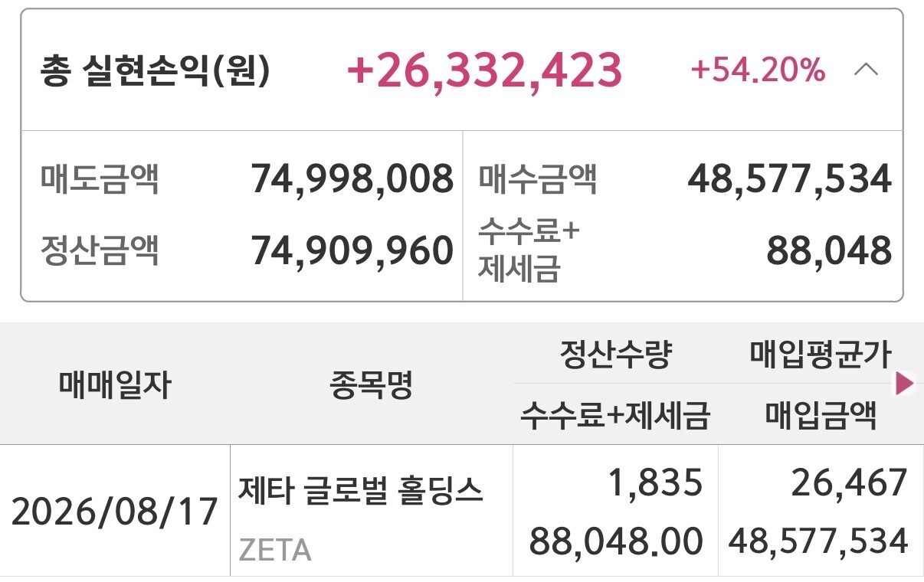The width and height of the screenshot is (924, 582).
Task: Collapse the 총 실현손익 summary chevron
Action: 866,70
